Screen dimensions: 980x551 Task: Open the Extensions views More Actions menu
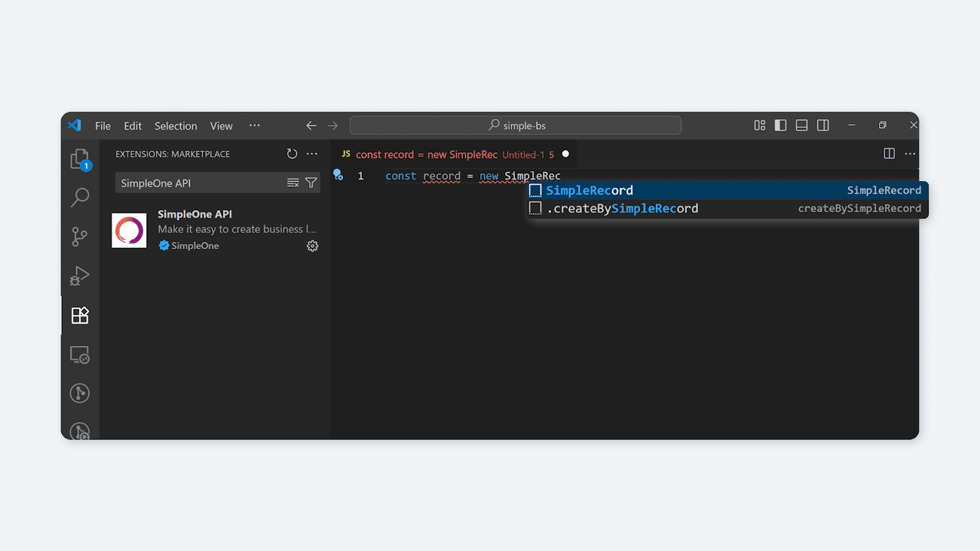point(312,154)
